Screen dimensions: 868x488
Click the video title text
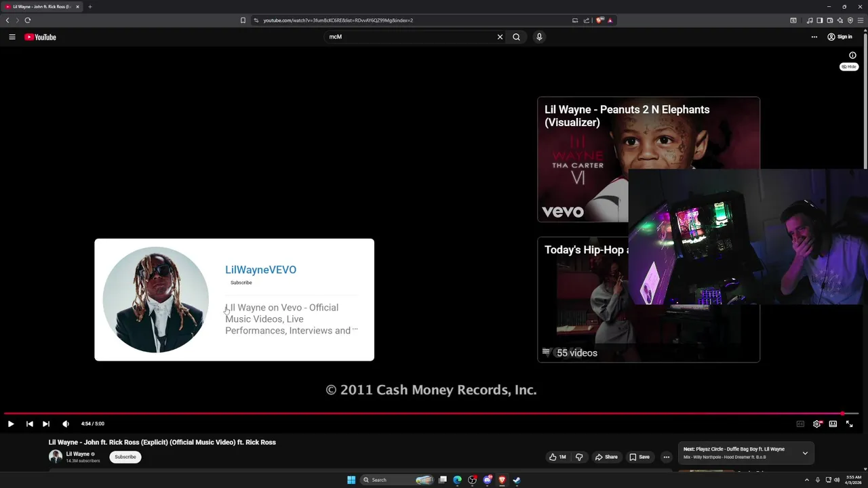(162, 443)
